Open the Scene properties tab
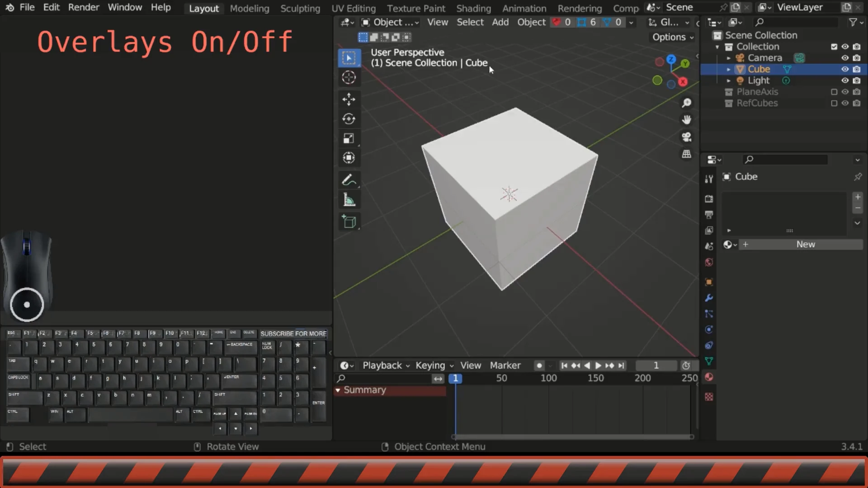 pyautogui.click(x=709, y=246)
